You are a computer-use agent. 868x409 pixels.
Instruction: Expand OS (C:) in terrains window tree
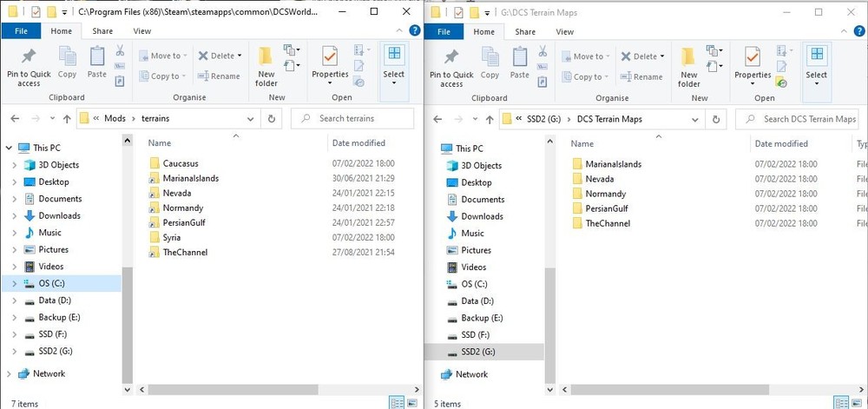pos(15,283)
